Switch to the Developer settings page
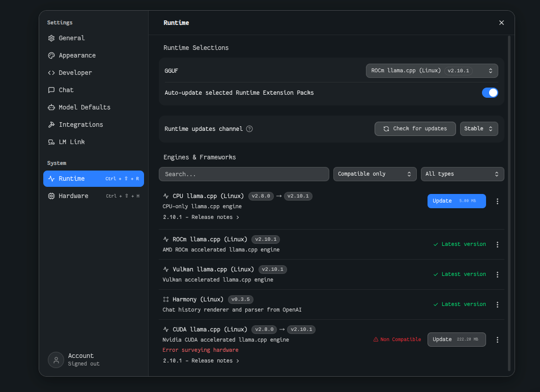The image size is (540, 392). coord(75,73)
